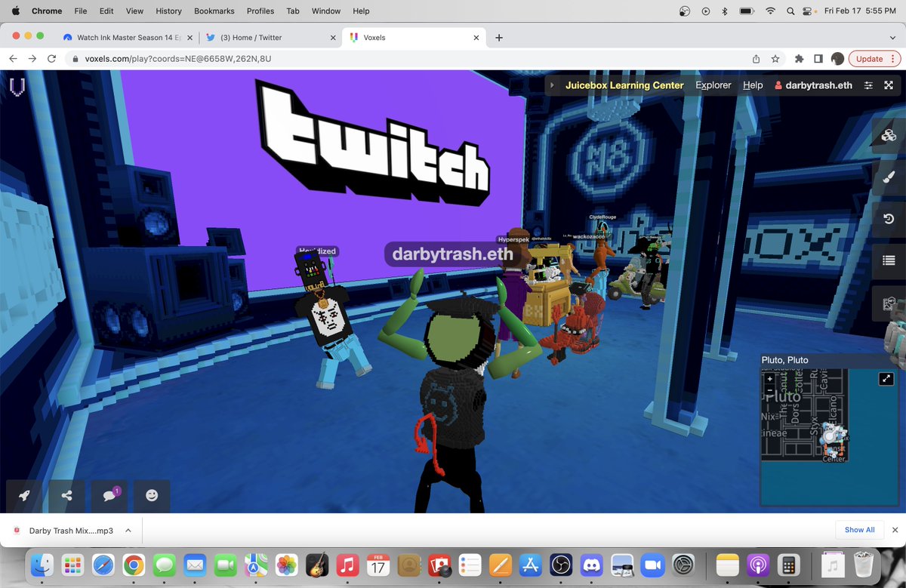Open the Bookmarks menu
This screenshot has width=906, height=588.
click(x=214, y=11)
